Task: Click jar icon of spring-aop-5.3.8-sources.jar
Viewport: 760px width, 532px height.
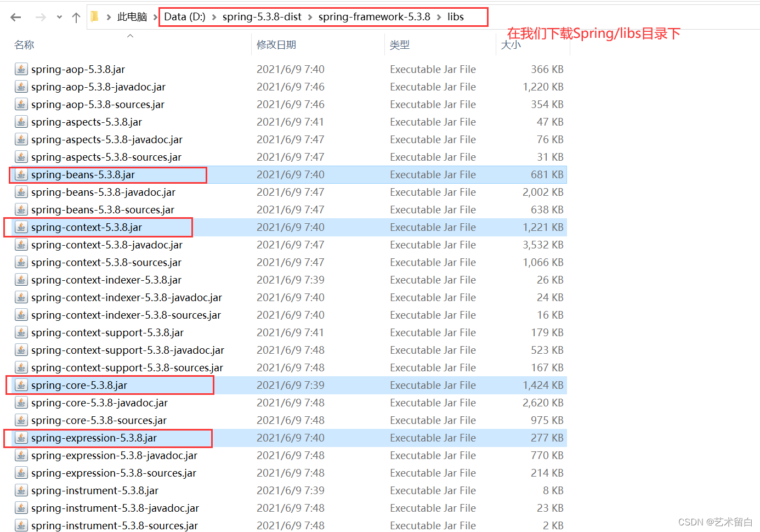Action: 21,104
